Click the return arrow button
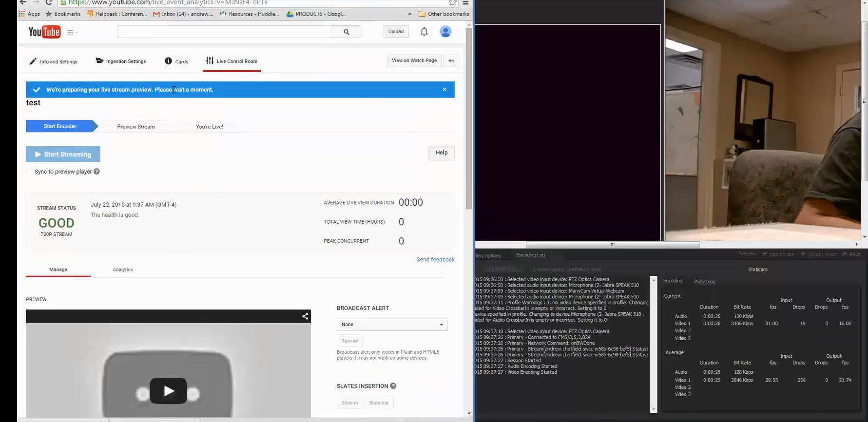This screenshot has width=868, height=422. click(451, 61)
